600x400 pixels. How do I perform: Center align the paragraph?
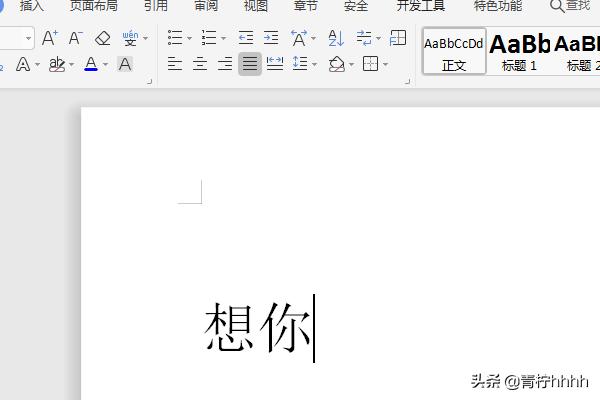click(200, 64)
